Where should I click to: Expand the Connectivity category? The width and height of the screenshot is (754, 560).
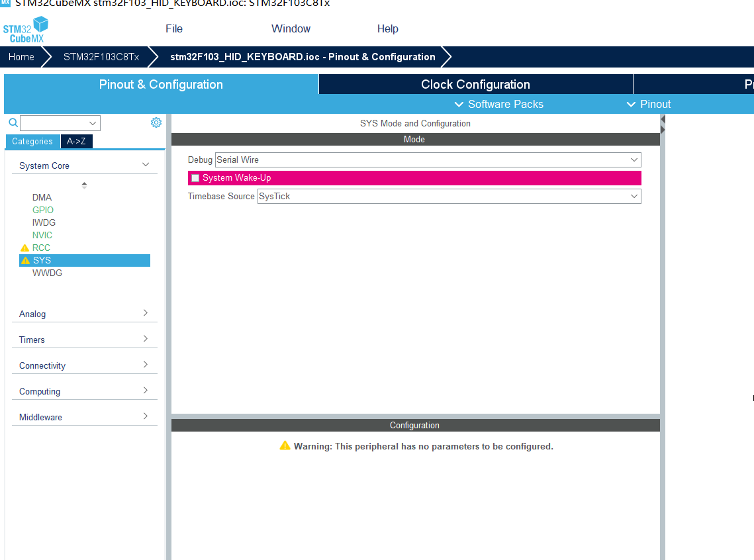[85, 365]
